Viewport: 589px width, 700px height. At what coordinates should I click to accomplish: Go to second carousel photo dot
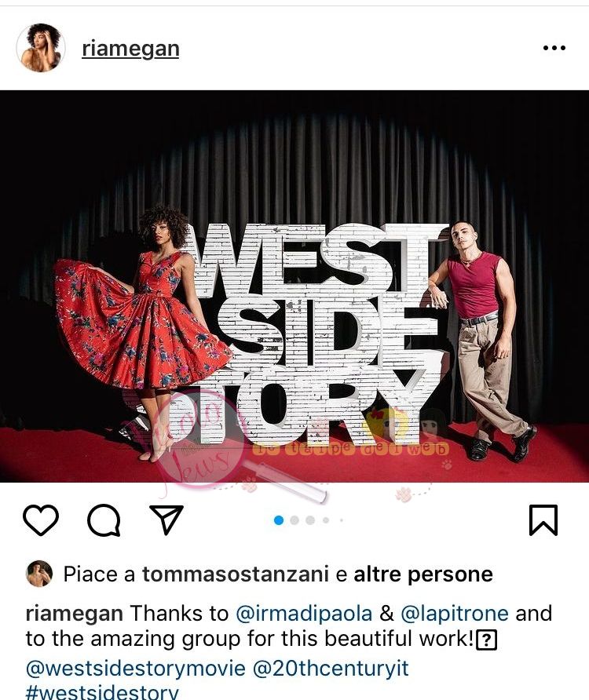point(294,520)
